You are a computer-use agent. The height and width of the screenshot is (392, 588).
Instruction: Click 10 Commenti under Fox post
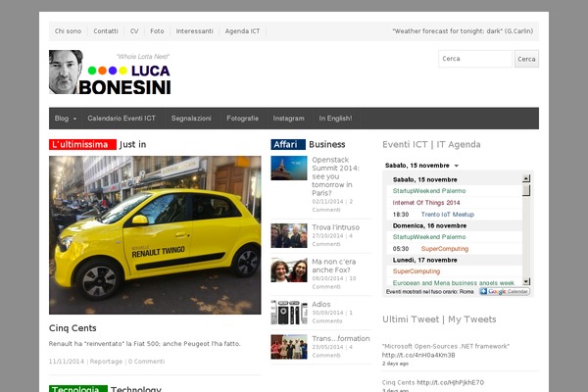coord(334,282)
